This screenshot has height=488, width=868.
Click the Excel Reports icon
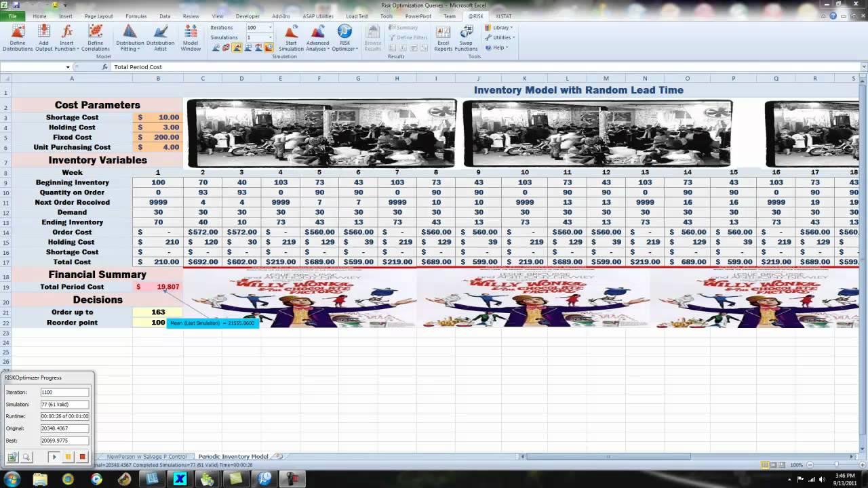(x=443, y=38)
